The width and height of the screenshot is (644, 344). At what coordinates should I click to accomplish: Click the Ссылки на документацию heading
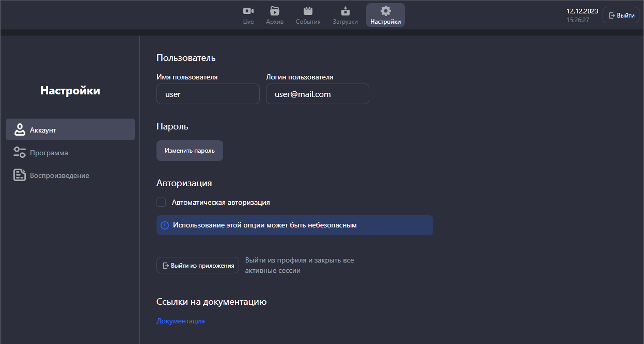click(212, 302)
